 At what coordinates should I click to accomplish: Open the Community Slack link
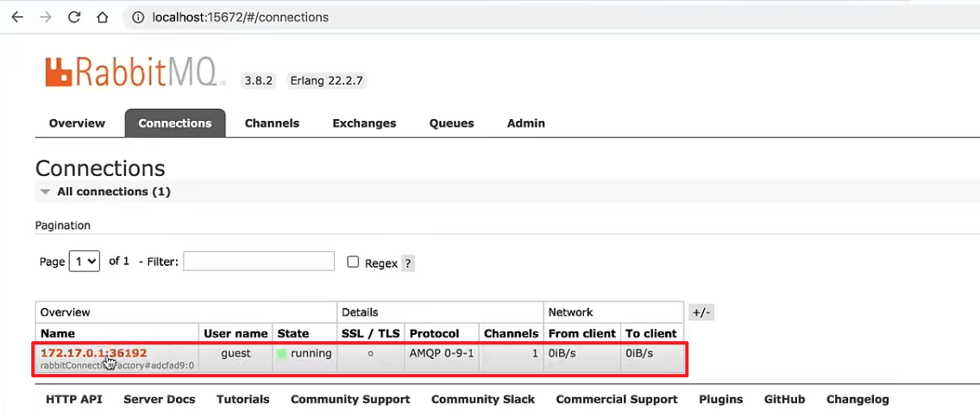[483, 399]
